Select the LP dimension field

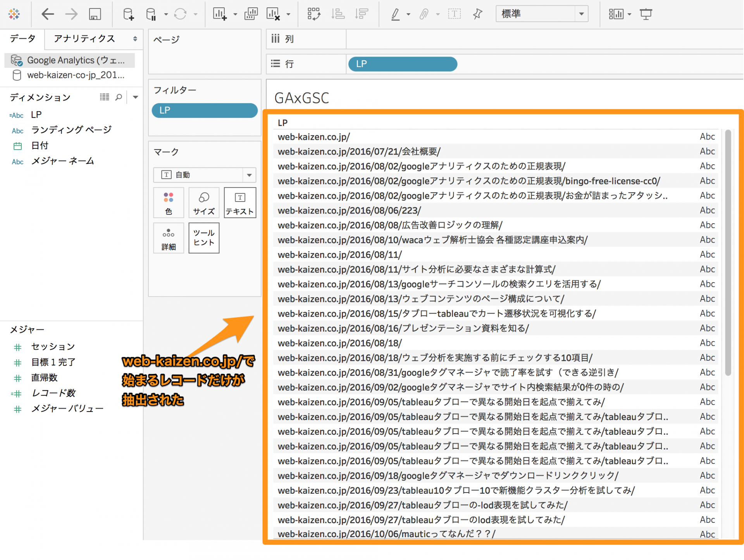[36, 115]
